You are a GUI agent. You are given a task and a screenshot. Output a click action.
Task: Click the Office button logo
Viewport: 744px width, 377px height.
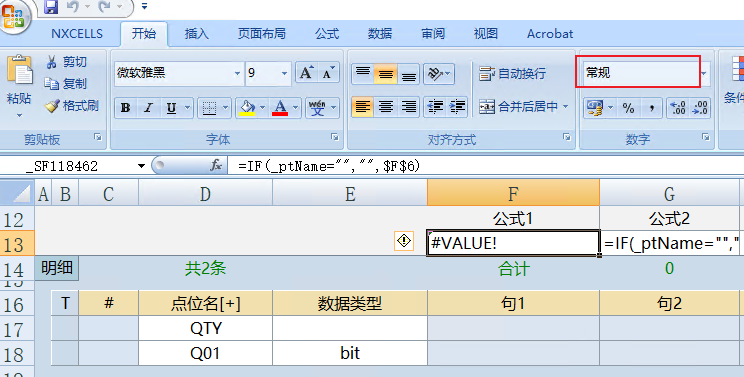click(x=14, y=16)
